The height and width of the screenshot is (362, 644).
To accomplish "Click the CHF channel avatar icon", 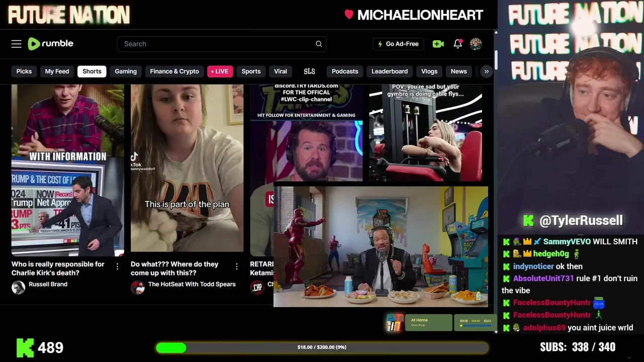I will [x=257, y=287].
